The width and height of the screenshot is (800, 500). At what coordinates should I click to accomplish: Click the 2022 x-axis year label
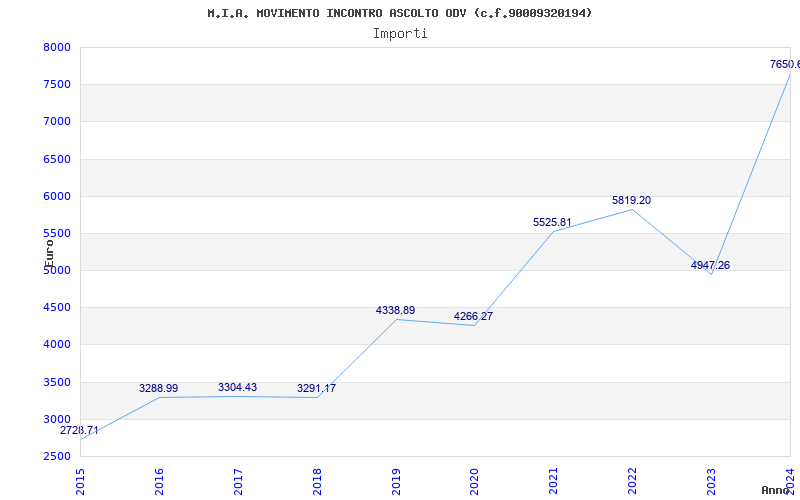click(x=633, y=481)
